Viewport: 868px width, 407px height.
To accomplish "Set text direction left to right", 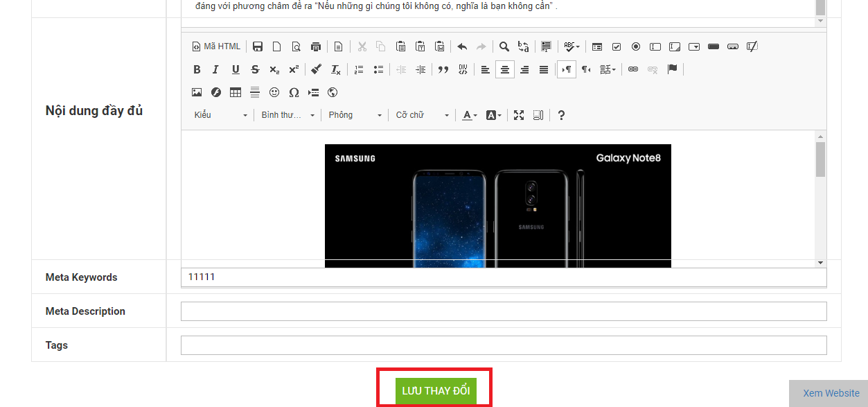I will pos(567,69).
